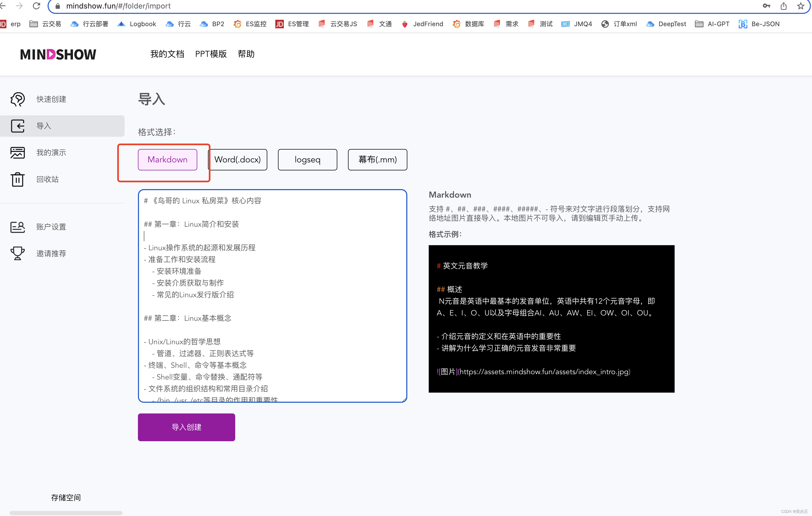
Task: Click the '## 第二章：Linux基本概念' line
Action: pyautogui.click(x=187, y=318)
